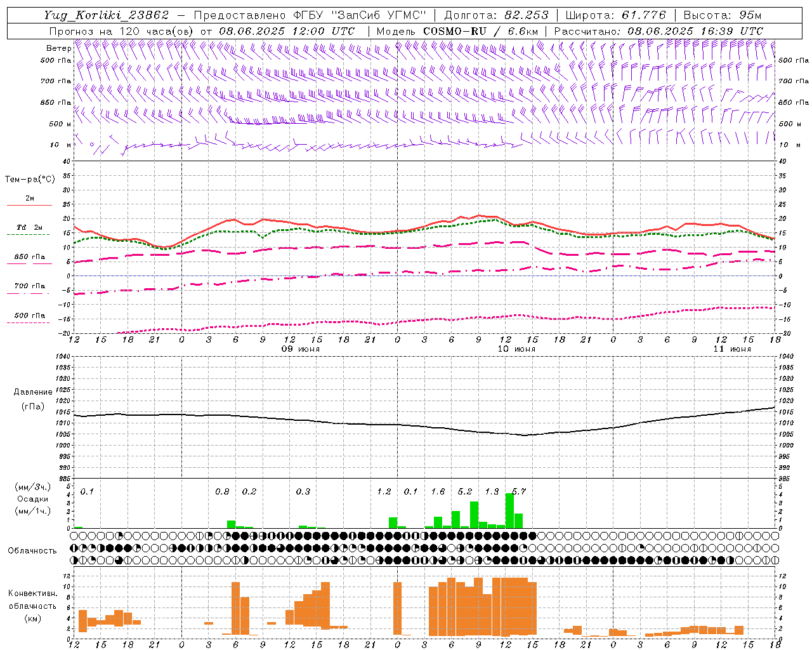Click the Тем-ра(°C) temperature axis title

[30, 180]
